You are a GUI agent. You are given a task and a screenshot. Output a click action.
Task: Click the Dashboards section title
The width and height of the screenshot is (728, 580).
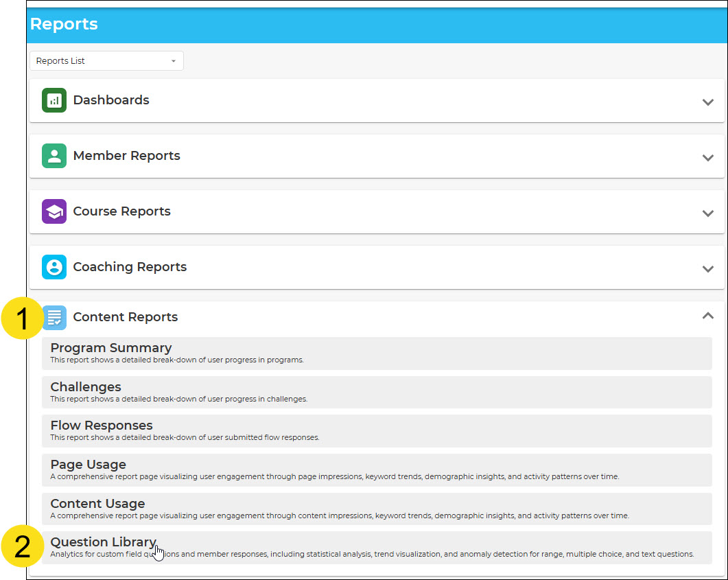[111, 100]
